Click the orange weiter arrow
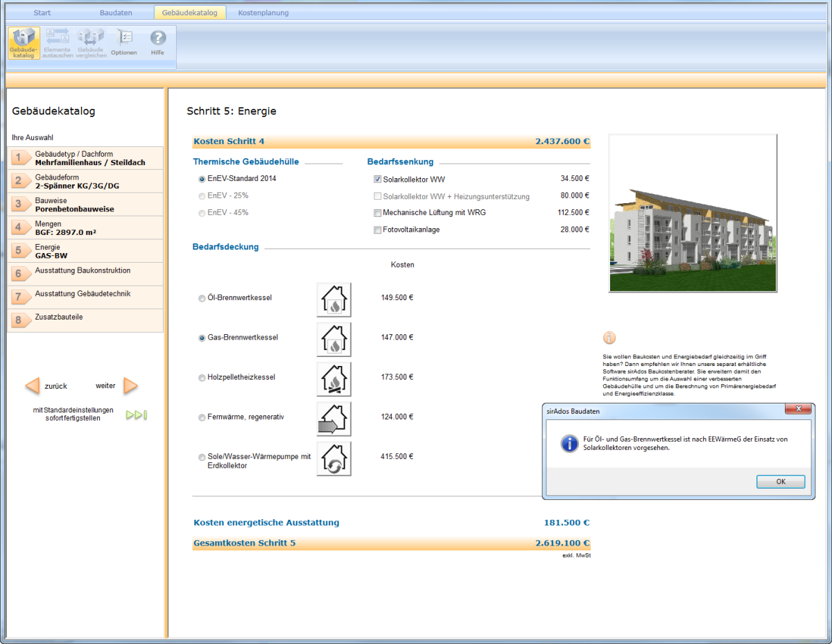Screen dimensions: 832x644 click(130, 386)
